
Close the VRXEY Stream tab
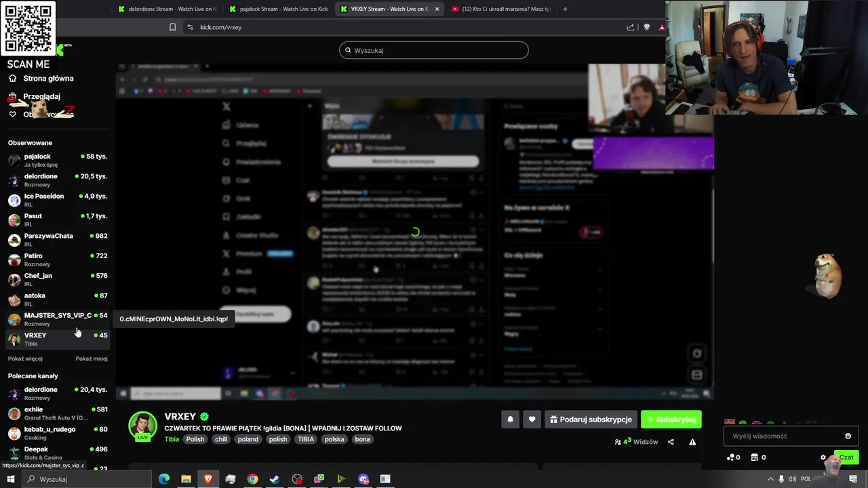(x=437, y=9)
